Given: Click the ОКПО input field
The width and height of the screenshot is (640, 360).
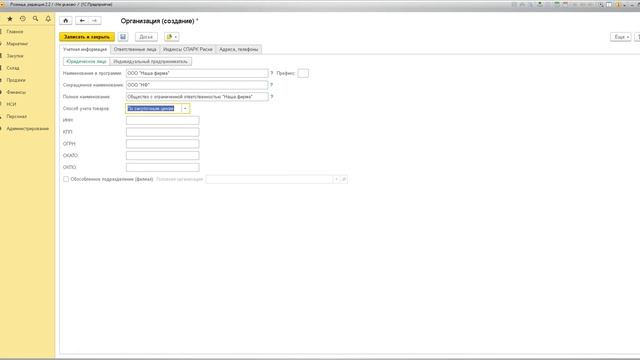Looking at the screenshot, I should [162, 167].
